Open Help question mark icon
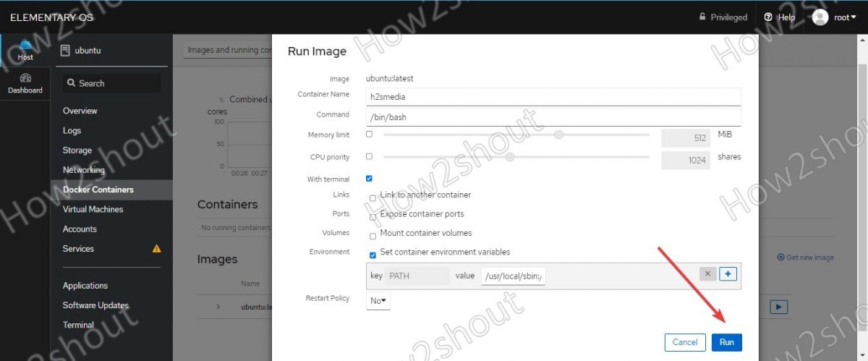This screenshot has height=361, width=868. tap(768, 17)
